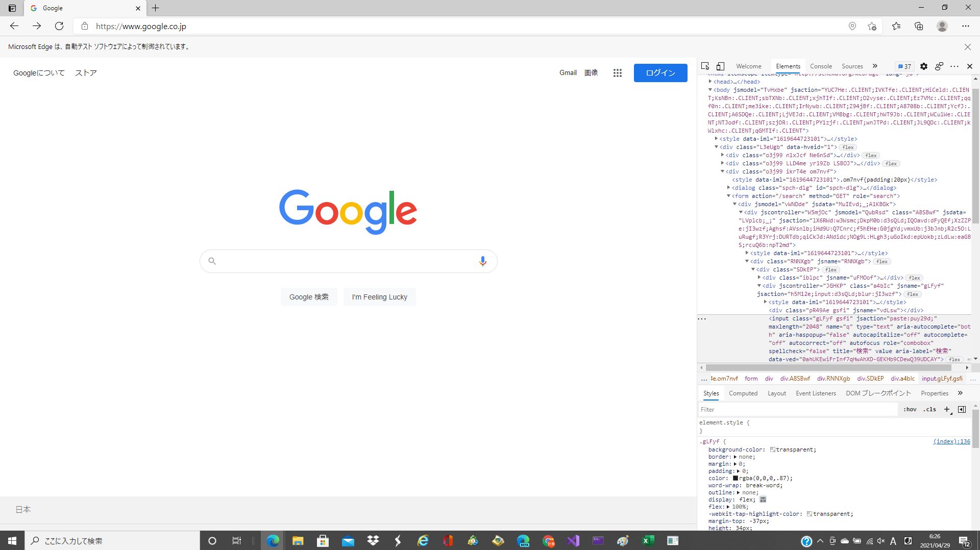Open a new browser tab
980x550 pixels.
tap(156, 8)
